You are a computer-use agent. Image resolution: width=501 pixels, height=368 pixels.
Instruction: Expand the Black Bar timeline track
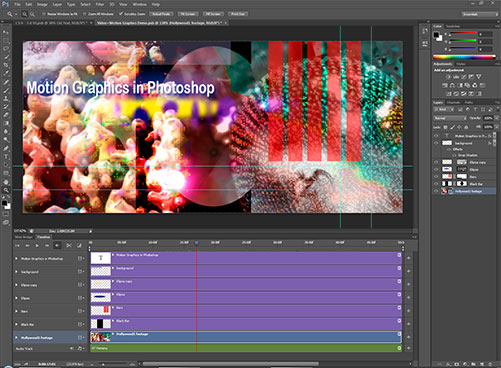click(x=16, y=324)
